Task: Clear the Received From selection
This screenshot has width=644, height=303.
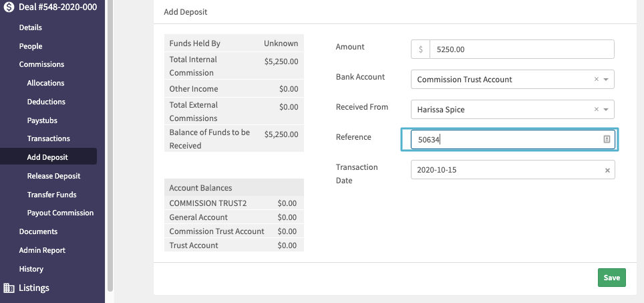Action: point(596,109)
